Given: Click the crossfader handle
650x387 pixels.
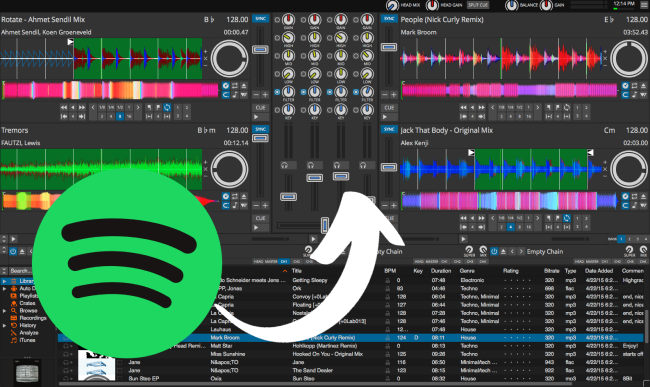Looking at the screenshot, I should [x=325, y=225].
